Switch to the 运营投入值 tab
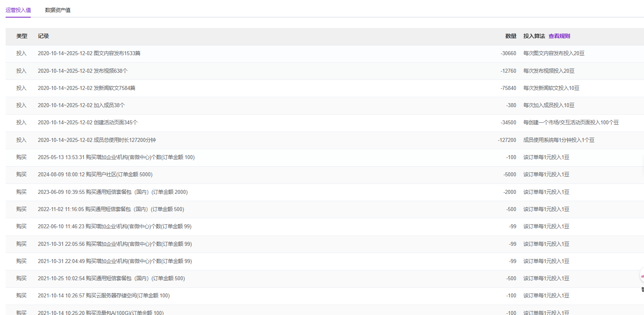This screenshot has width=644, height=315. 18,10
